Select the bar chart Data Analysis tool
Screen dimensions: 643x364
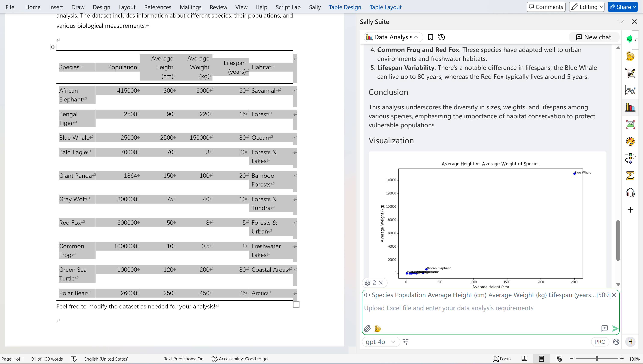click(x=630, y=107)
